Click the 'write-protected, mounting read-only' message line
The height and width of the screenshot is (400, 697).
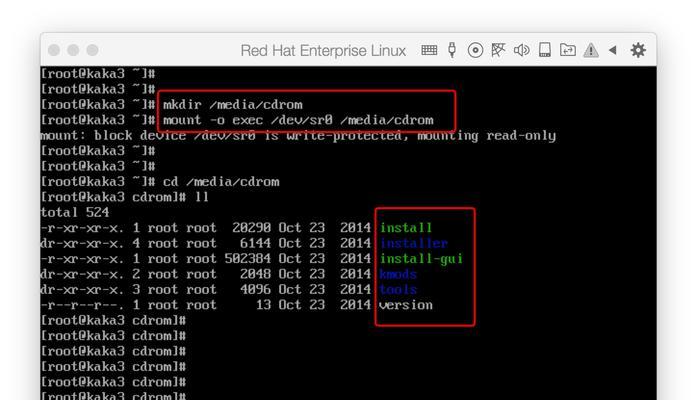pyautogui.click(x=298, y=136)
